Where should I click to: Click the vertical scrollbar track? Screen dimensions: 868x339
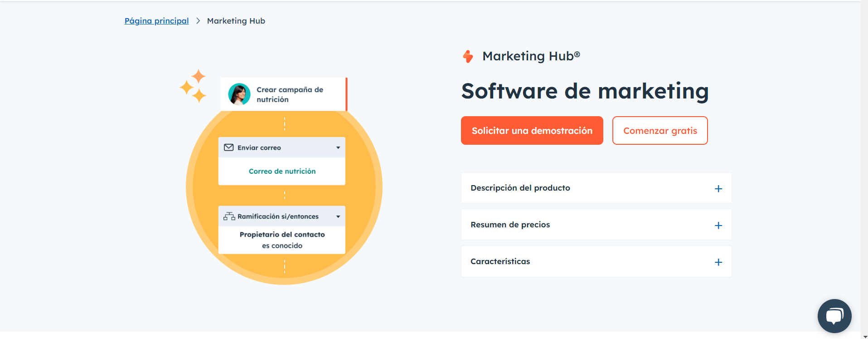point(864,166)
